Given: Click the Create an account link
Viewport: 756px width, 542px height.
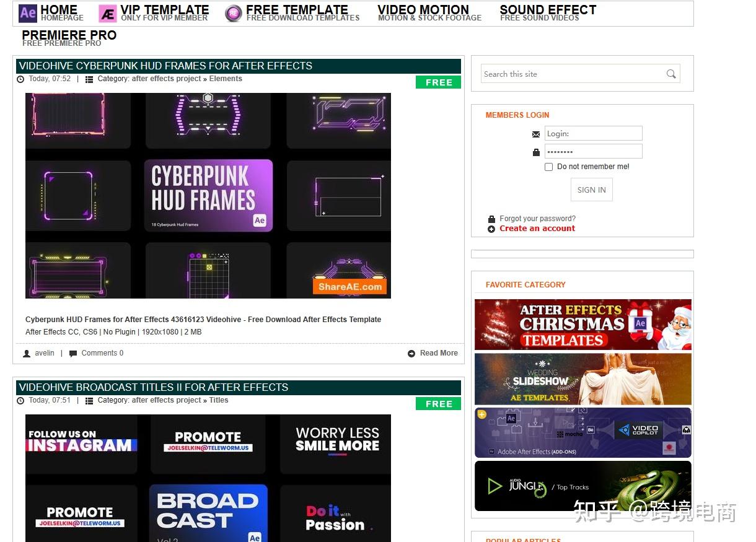Looking at the screenshot, I should [x=537, y=229].
